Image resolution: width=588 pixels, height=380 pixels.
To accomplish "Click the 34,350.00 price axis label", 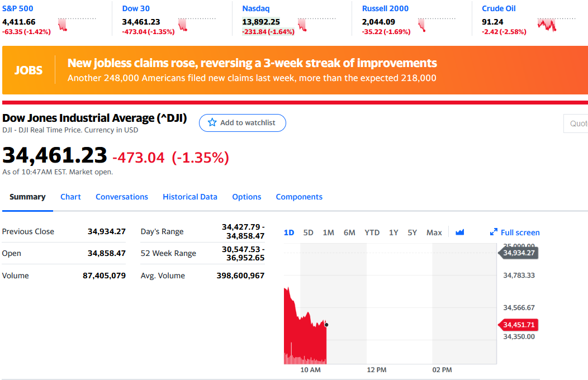I will (519, 336).
